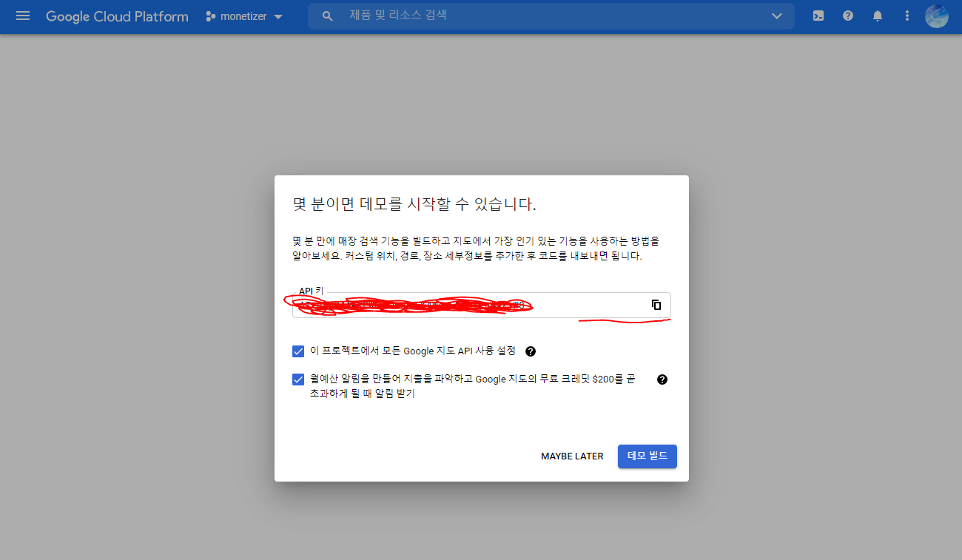Activate the Cloud Shell icon
The height and width of the screenshot is (560, 962).
(x=818, y=16)
